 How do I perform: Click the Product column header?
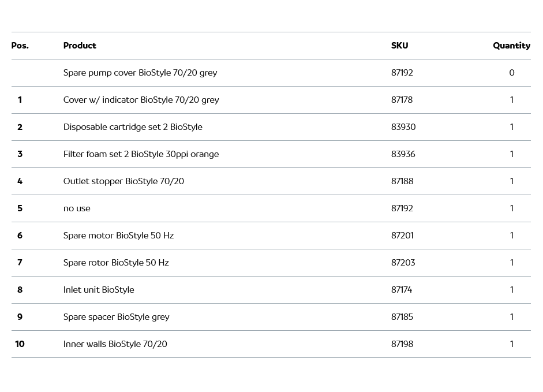click(x=80, y=46)
